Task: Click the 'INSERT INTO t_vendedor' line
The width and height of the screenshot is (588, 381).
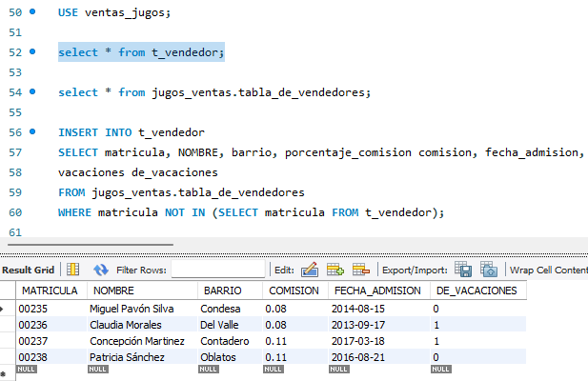Action: pos(132,132)
